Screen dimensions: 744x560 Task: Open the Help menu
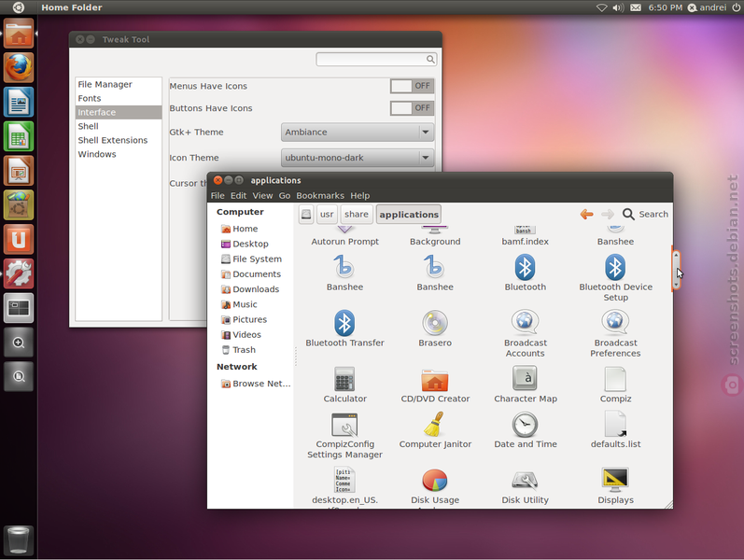click(x=359, y=195)
